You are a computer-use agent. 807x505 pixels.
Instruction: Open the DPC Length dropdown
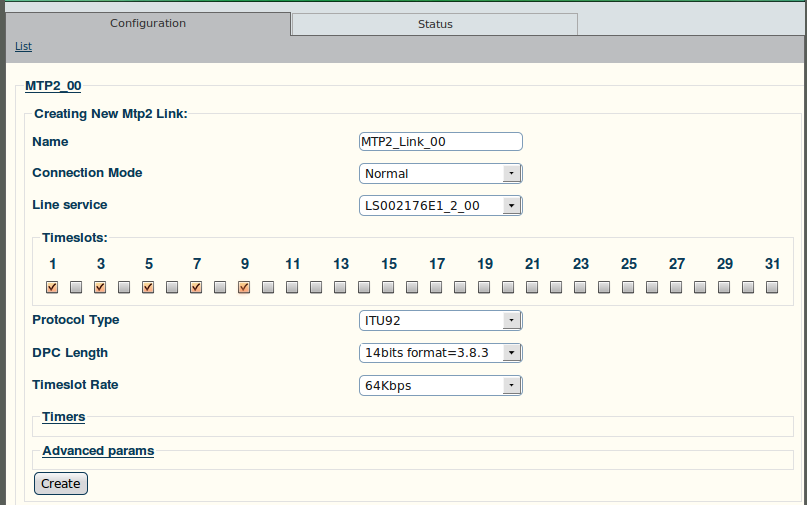pos(441,353)
